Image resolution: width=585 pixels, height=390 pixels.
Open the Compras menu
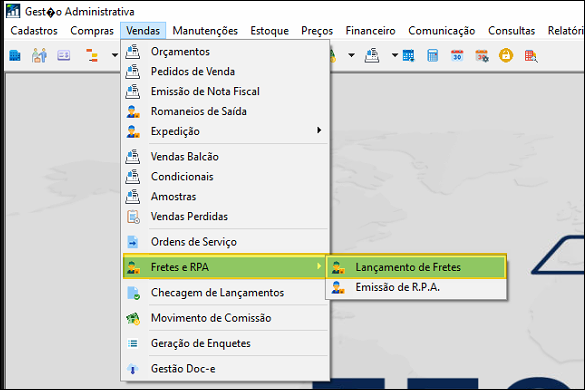pyautogui.click(x=92, y=31)
